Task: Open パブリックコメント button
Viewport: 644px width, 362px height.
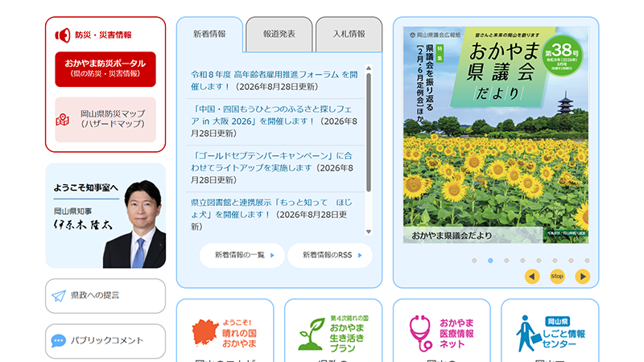Action: 105,341
